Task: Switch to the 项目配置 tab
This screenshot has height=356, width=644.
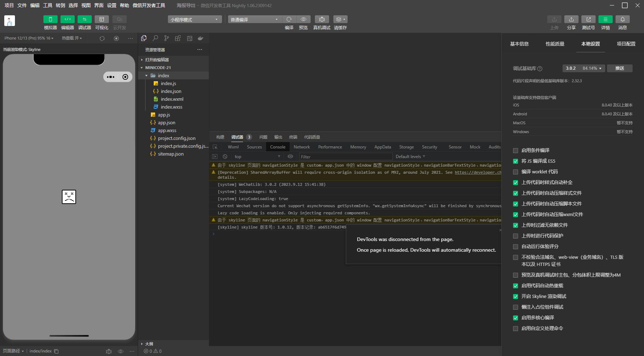Action: click(626, 44)
